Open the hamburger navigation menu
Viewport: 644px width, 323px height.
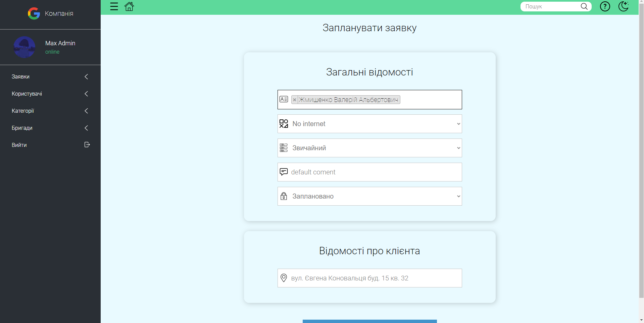[x=114, y=6]
